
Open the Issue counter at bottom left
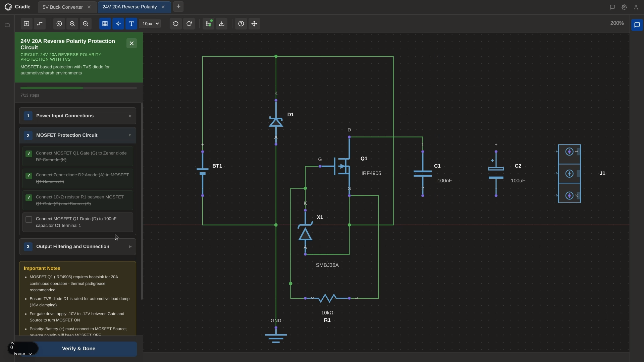coord(22,349)
